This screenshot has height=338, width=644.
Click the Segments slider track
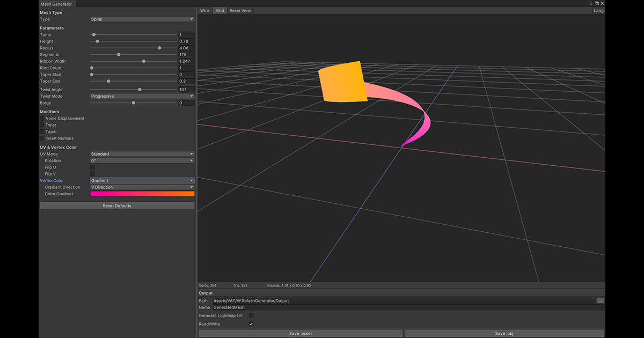coord(133,55)
